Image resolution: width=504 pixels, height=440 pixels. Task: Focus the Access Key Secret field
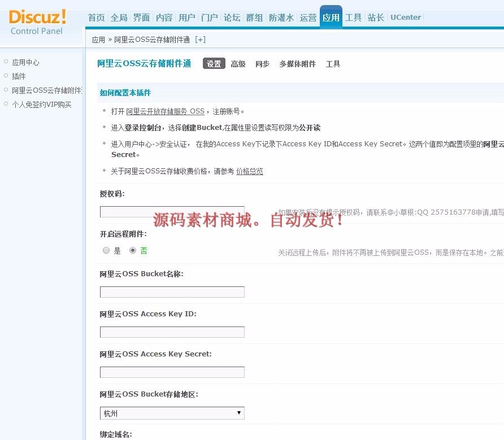(172, 372)
